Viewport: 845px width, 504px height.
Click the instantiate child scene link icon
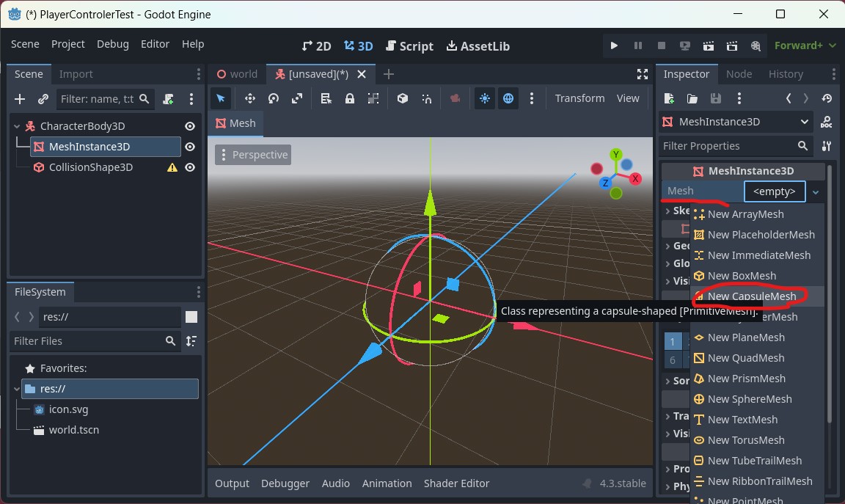43,99
